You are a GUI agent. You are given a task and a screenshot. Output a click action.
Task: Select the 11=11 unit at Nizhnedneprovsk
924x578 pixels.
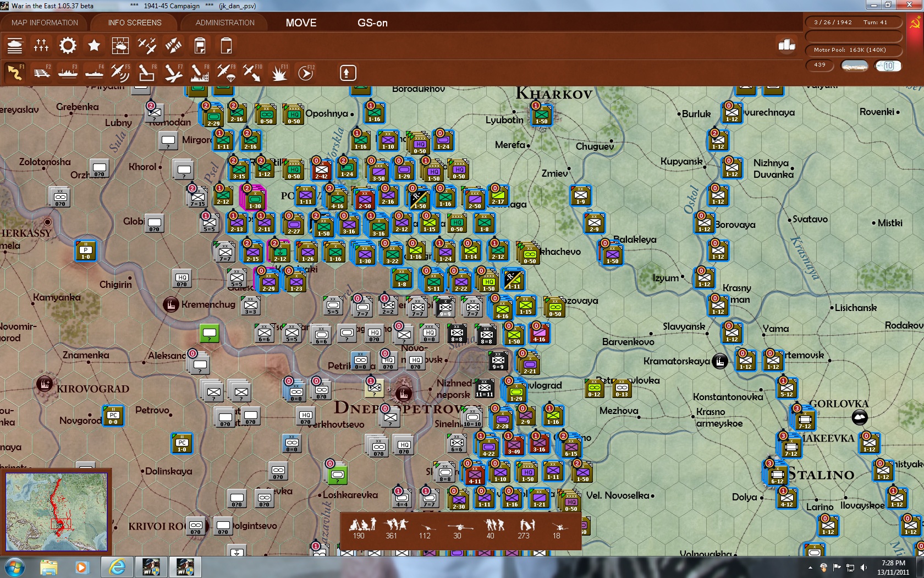click(x=485, y=388)
